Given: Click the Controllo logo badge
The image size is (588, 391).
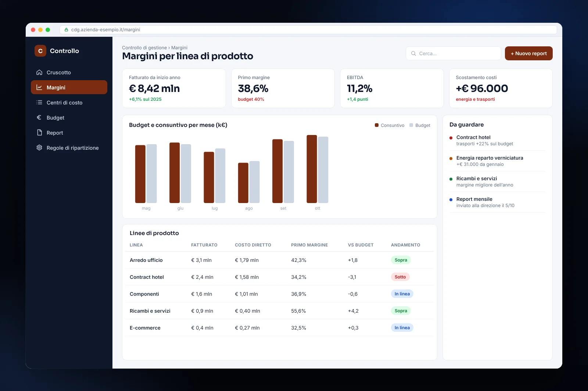Looking at the screenshot, I should coord(40,51).
